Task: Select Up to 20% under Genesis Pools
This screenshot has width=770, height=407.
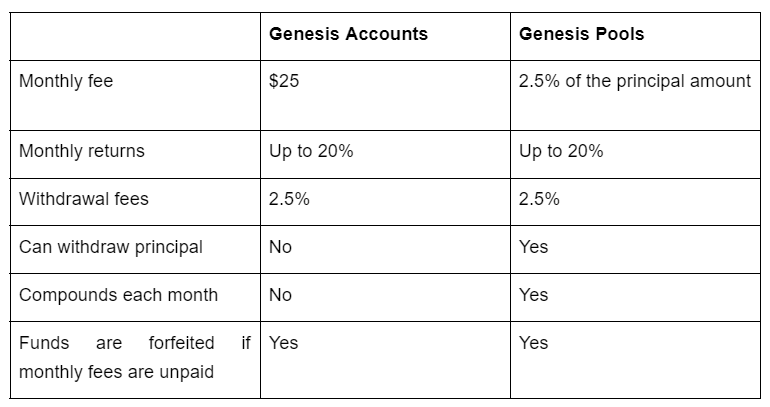Action: pyautogui.click(x=561, y=151)
